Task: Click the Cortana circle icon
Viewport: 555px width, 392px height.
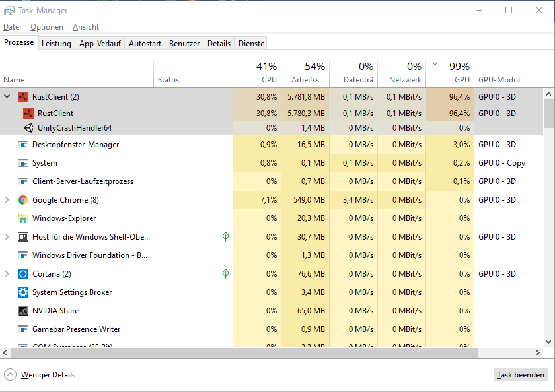Action: tap(23, 274)
